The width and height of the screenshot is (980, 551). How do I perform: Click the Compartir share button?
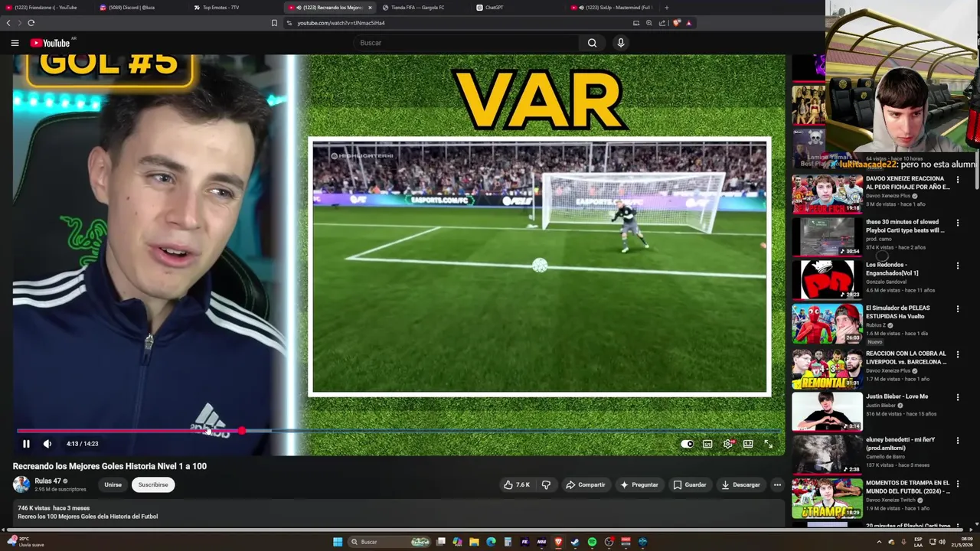click(x=585, y=484)
